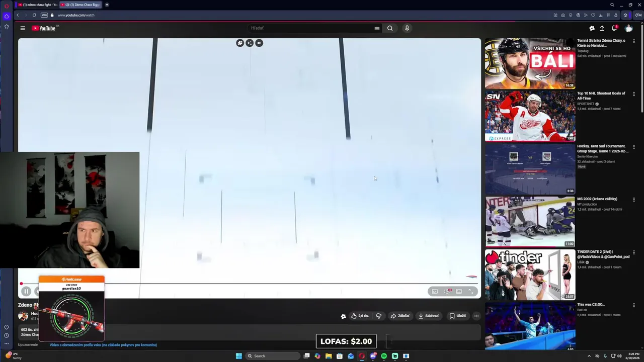Image resolution: width=644 pixels, height=362 pixels.
Task: Open Opera sidebar bookmarks star icon
Action: pyautogui.click(x=6, y=26)
